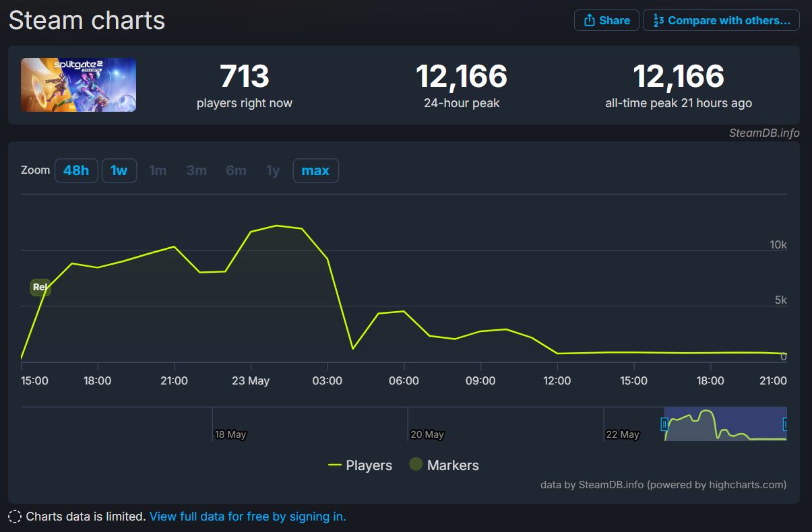Click the 24-hour peak label
812x532 pixels.
(x=462, y=103)
